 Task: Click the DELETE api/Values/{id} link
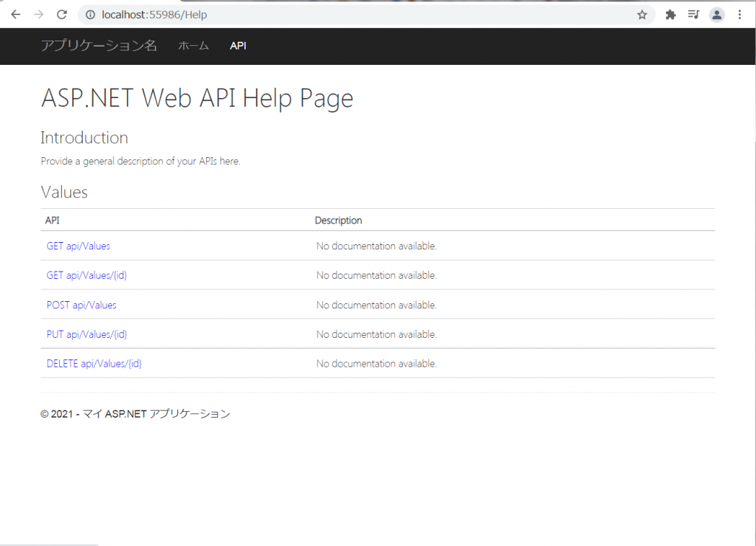pyautogui.click(x=94, y=363)
